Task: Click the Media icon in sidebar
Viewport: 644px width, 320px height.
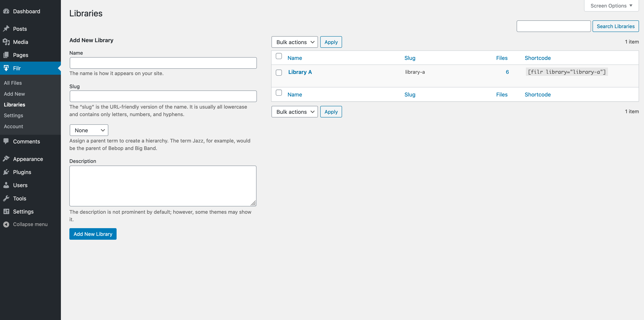Action: click(6, 42)
